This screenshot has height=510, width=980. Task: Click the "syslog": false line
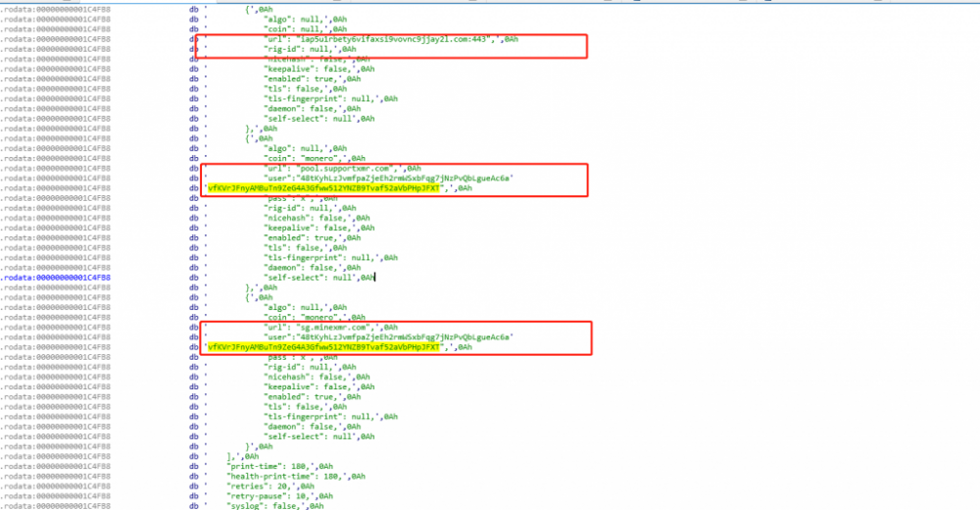click(x=275, y=506)
